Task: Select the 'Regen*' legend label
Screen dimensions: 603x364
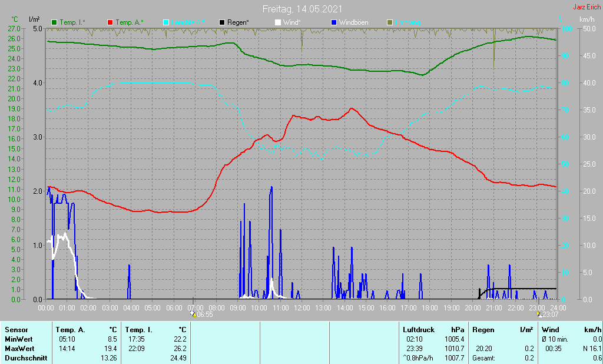Action: click(x=238, y=23)
